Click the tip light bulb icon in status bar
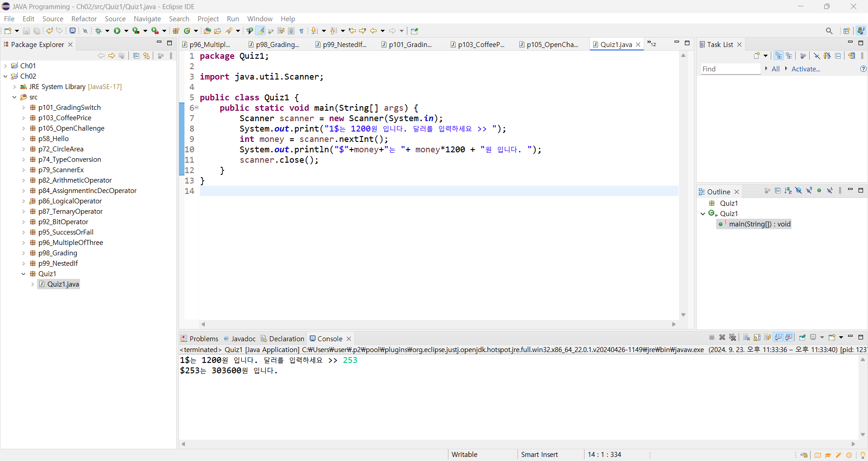 (x=863, y=455)
